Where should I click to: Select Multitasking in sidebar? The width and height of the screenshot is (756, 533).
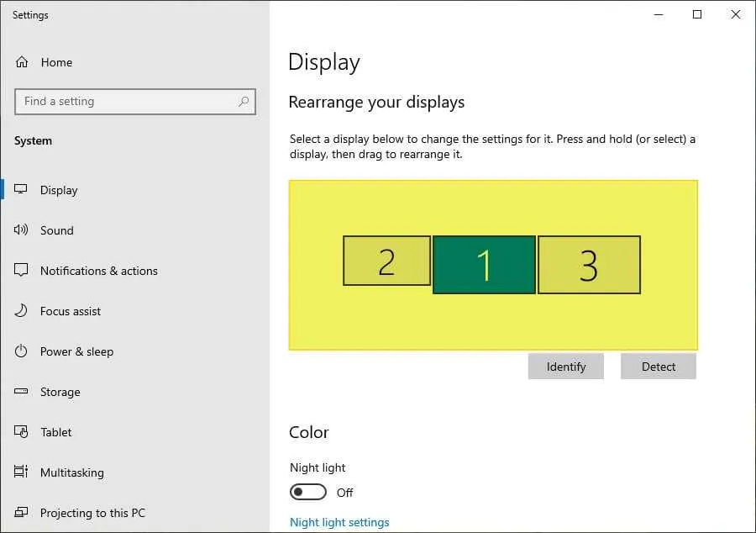click(72, 472)
